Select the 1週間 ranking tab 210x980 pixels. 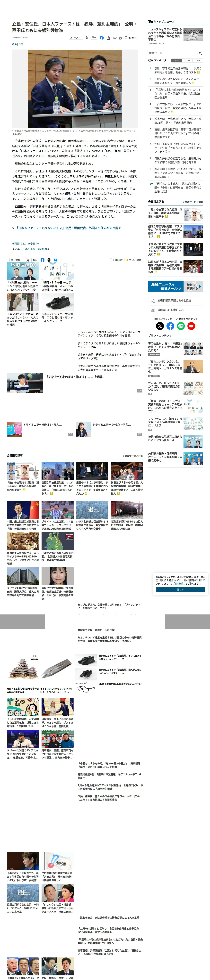coord(198,60)
